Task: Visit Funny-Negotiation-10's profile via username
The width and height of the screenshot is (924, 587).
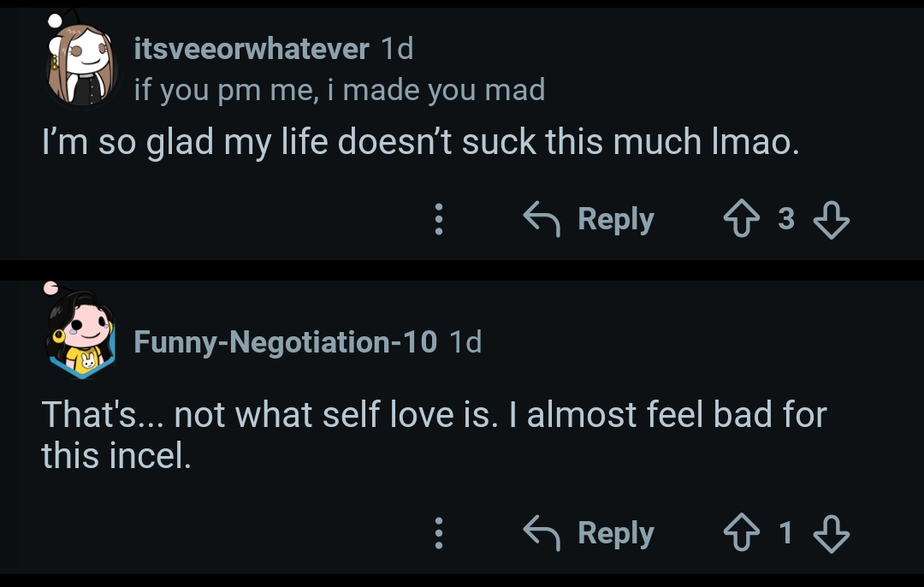Action: point(286,342)
